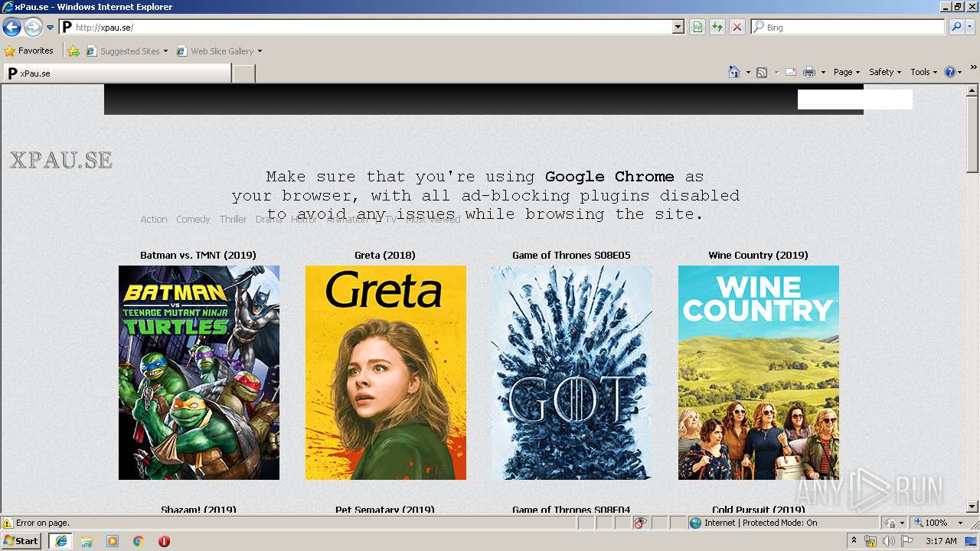This screenshot has width=980, height=551.
Task: Click the white search field in header
Action: click(x=854, y=99)
